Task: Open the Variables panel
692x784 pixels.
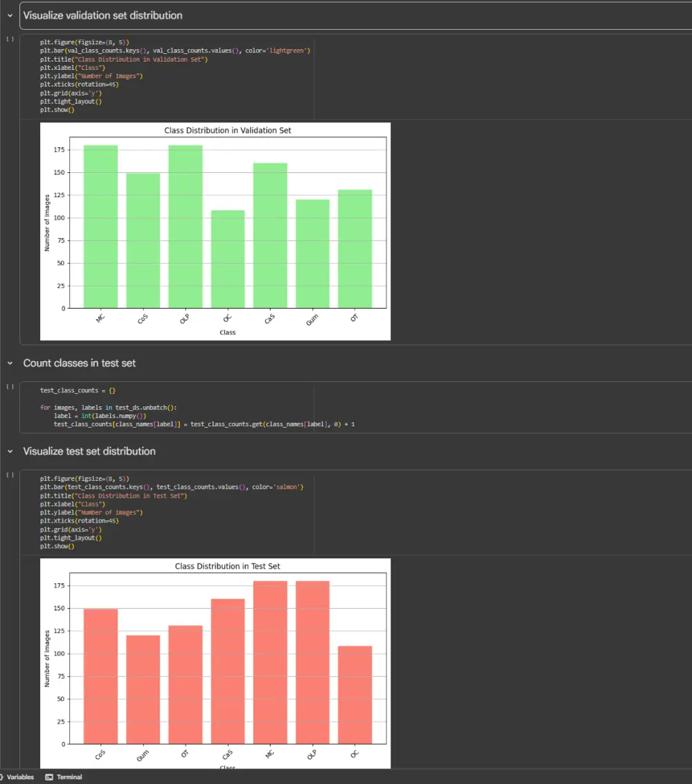Action: [x=17, y=777]
